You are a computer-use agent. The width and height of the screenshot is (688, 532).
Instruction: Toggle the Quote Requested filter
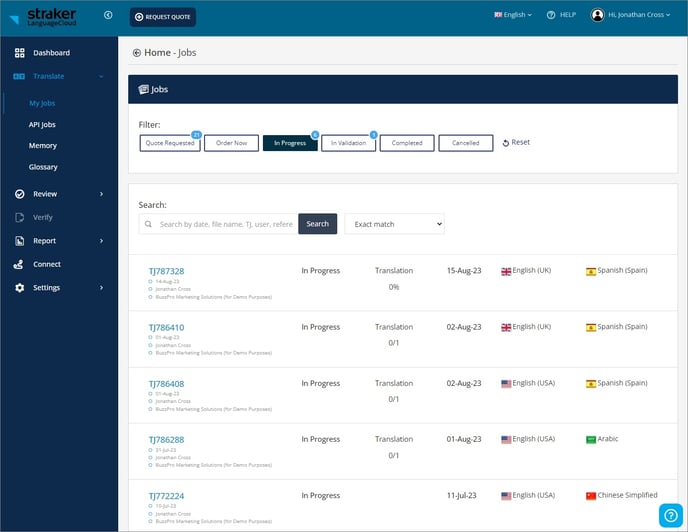coord(170,143)
